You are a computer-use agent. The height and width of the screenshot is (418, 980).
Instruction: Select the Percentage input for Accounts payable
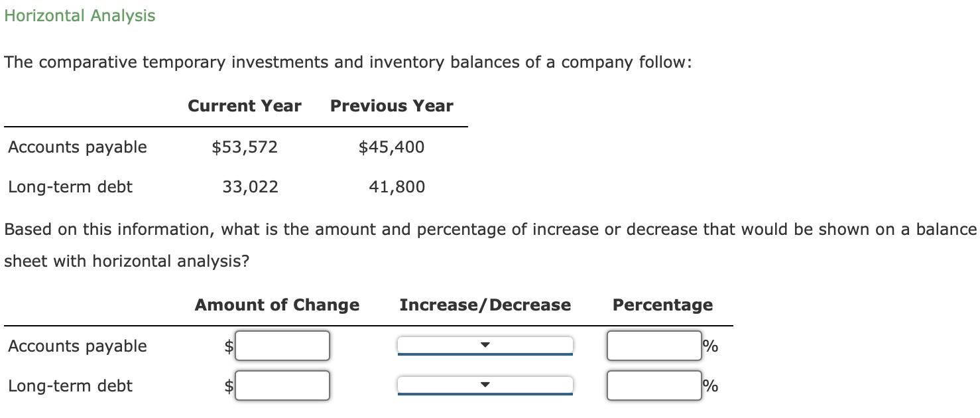click(x=654, y=346)
